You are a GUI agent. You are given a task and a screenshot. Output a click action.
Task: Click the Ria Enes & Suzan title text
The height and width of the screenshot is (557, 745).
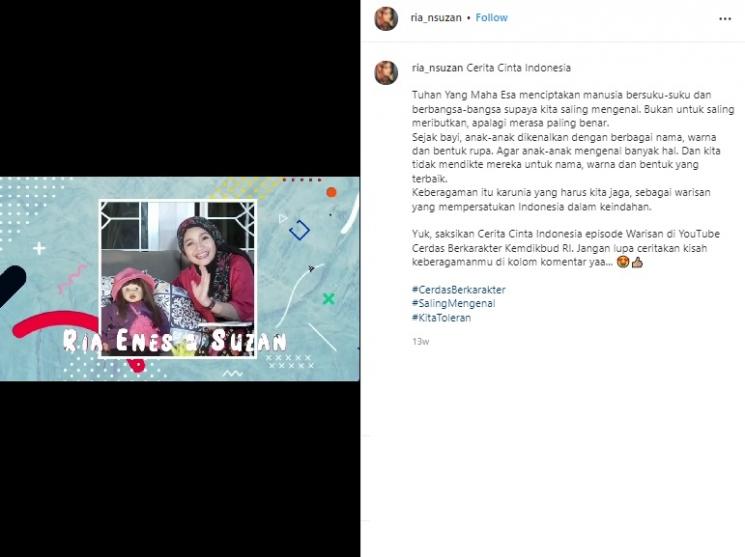175,341
